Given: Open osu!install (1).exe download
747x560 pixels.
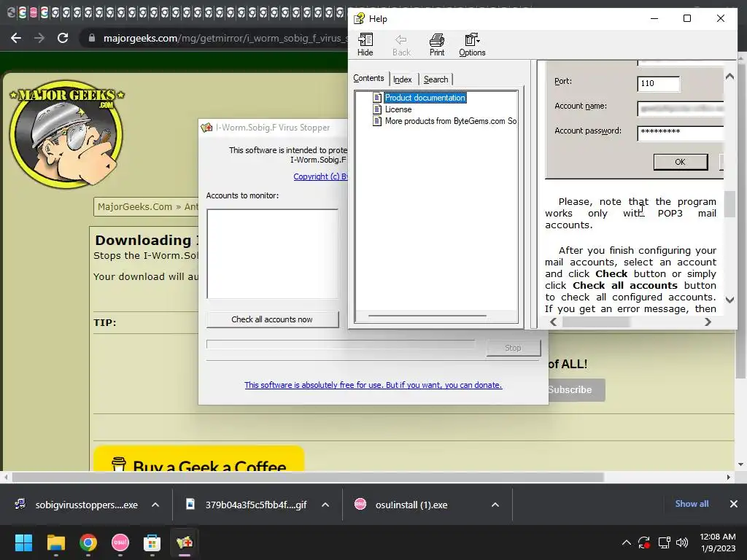Looking at the screenshot, I should (x=411, y=505).
